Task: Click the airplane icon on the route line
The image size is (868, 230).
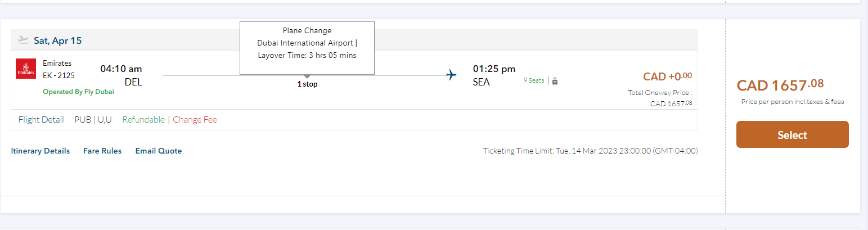Action: pyautogui.click(x=451, y=75)
